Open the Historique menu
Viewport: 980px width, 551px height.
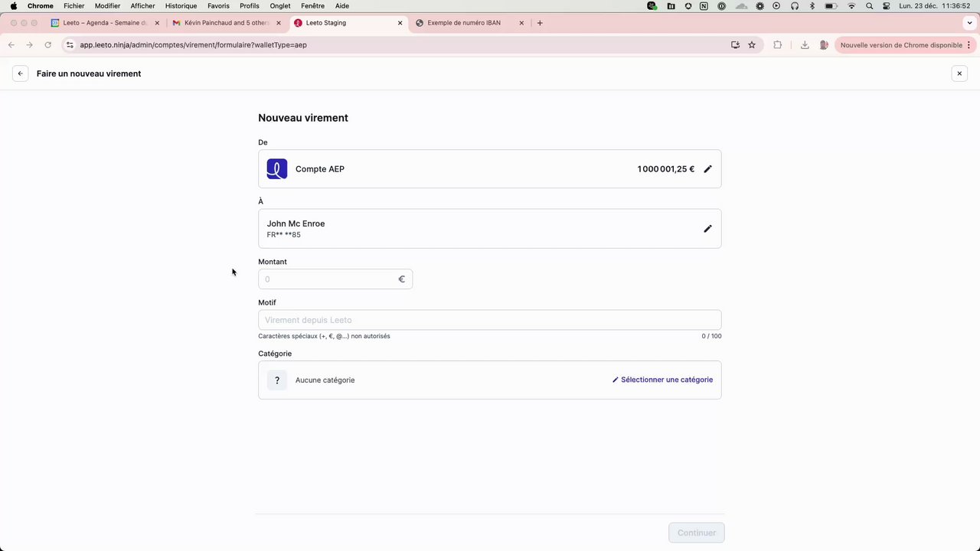coord(181,5)
